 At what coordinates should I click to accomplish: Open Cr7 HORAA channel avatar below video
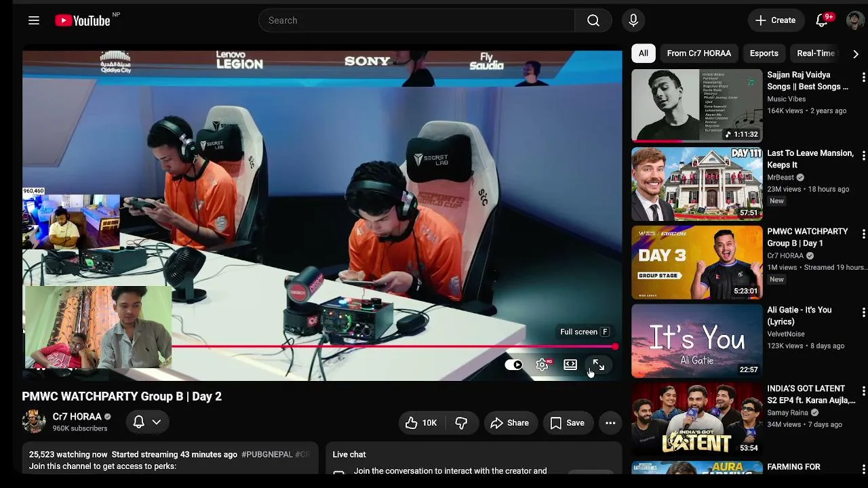click(x=34, y=422)
